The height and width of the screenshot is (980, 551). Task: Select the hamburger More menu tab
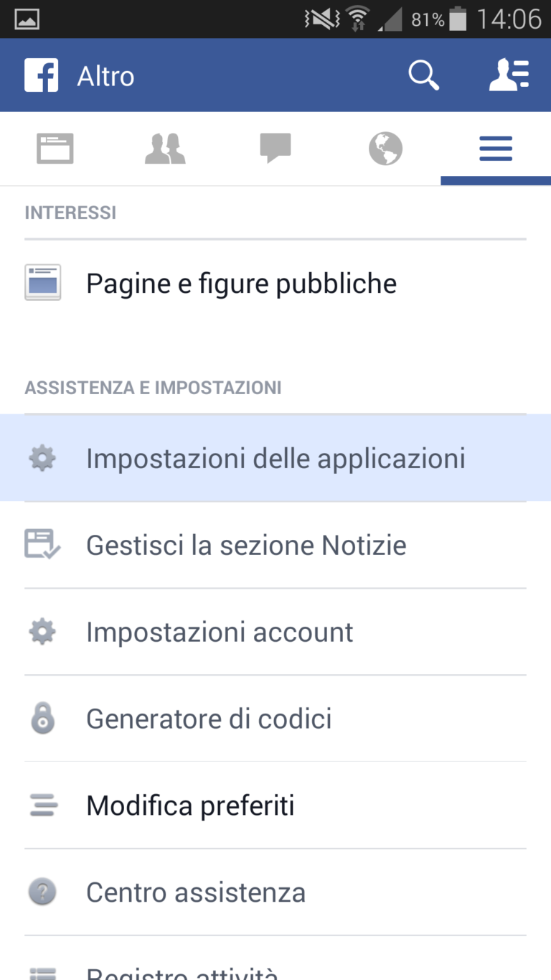pyautogui.click(x=496, y=149)
